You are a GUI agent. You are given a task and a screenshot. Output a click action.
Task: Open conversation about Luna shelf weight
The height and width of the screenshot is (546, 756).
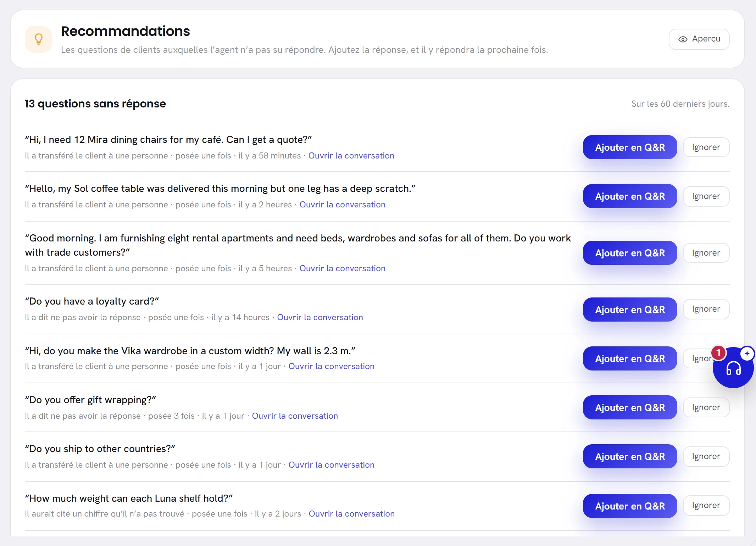(x=351, y=514)
